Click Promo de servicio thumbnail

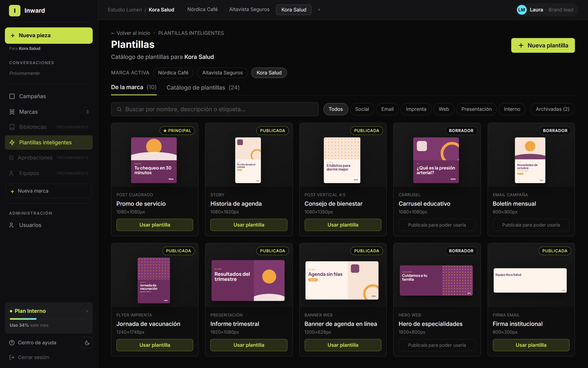tap(154, 160)
